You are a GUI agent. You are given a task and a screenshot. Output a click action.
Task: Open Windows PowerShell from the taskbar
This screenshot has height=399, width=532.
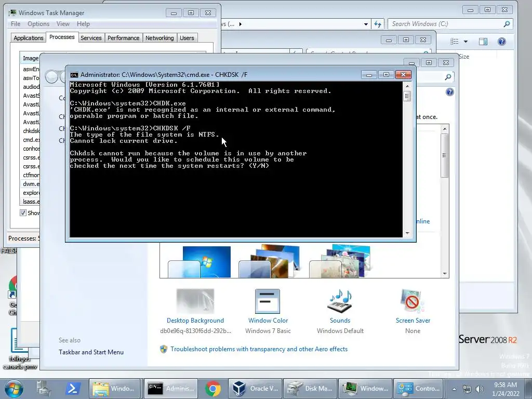pyautogui.click(x=73, y=389)
